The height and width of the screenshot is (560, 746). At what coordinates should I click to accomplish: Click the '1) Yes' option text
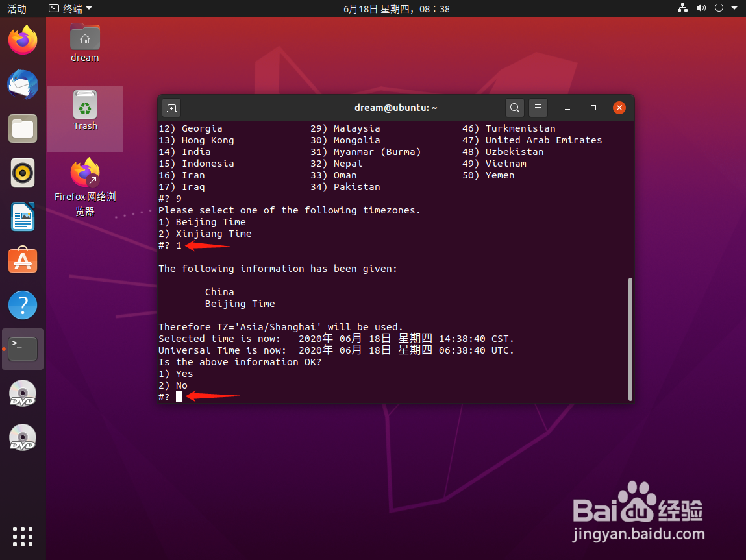point(175,374)
